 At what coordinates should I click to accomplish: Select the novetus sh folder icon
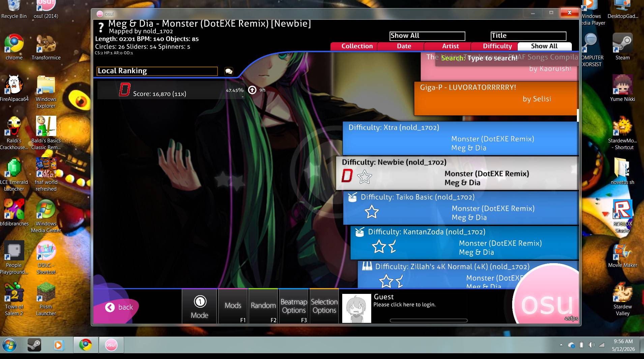(x=622, y=172)
